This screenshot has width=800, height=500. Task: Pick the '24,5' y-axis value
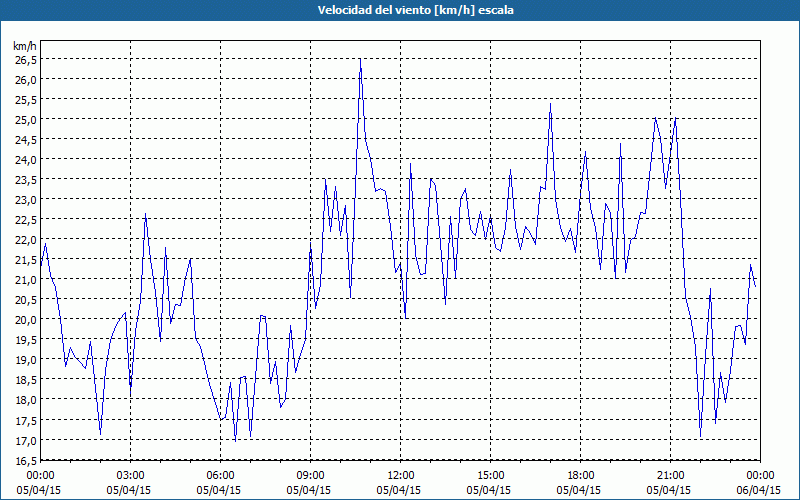[x=26, y=140]
